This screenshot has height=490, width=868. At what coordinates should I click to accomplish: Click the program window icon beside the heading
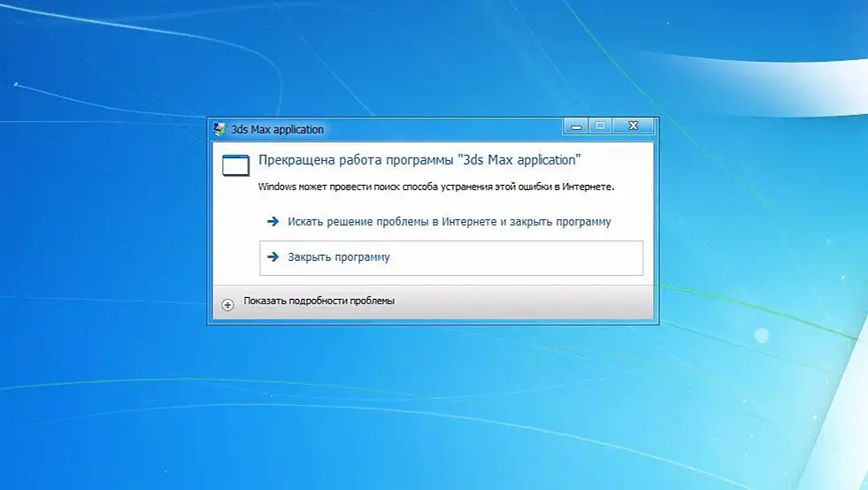tap(236, 165)
